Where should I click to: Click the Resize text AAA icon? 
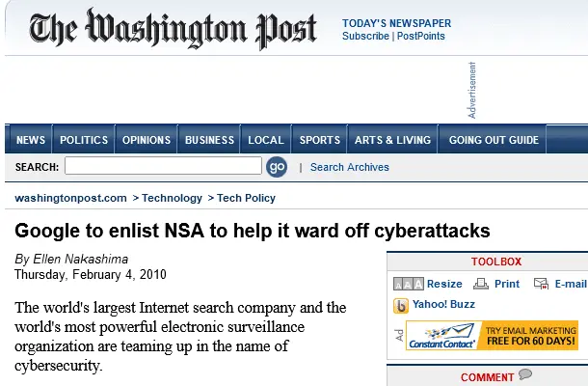coord(409,285)
